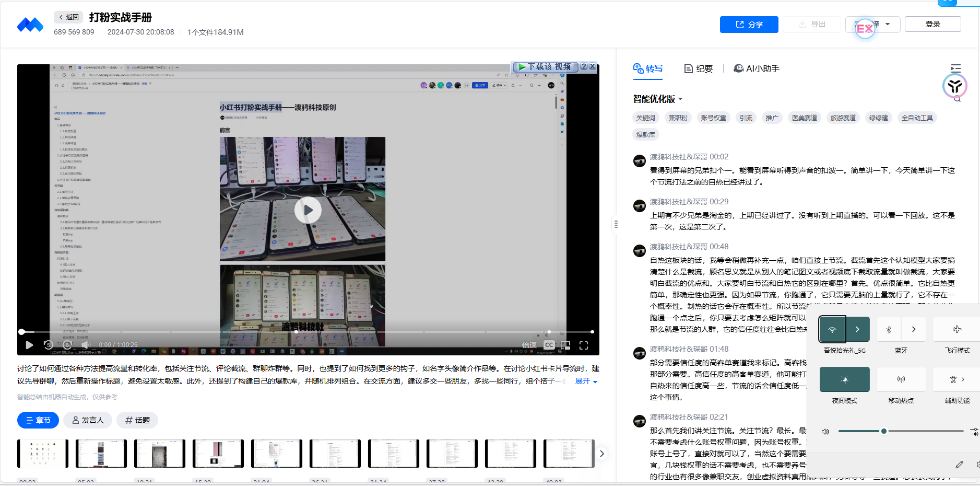Expand the Bluetooth devices arrow
Viewport: 980px width, 486px height.
click(914, 329)
